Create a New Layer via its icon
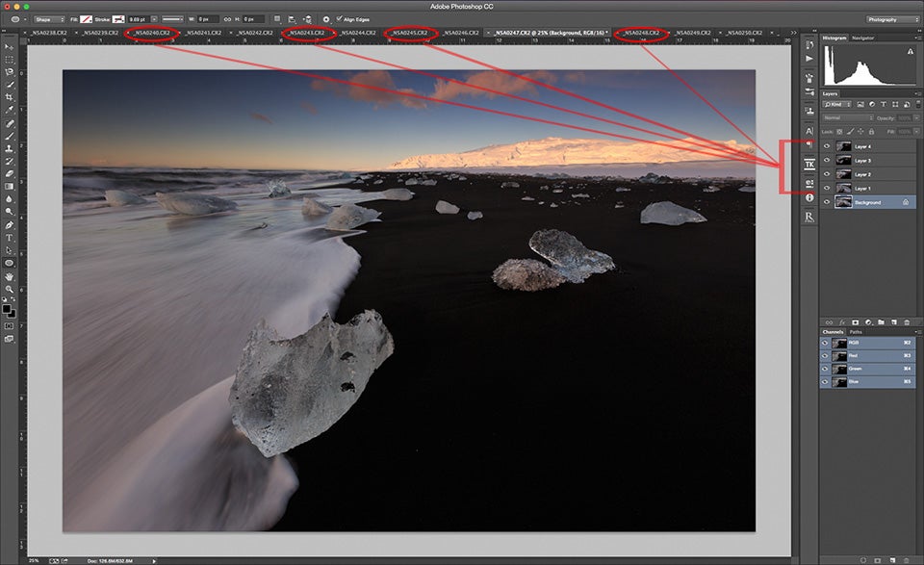This screenshot has width=924, height=565. [x=893, y=322]
